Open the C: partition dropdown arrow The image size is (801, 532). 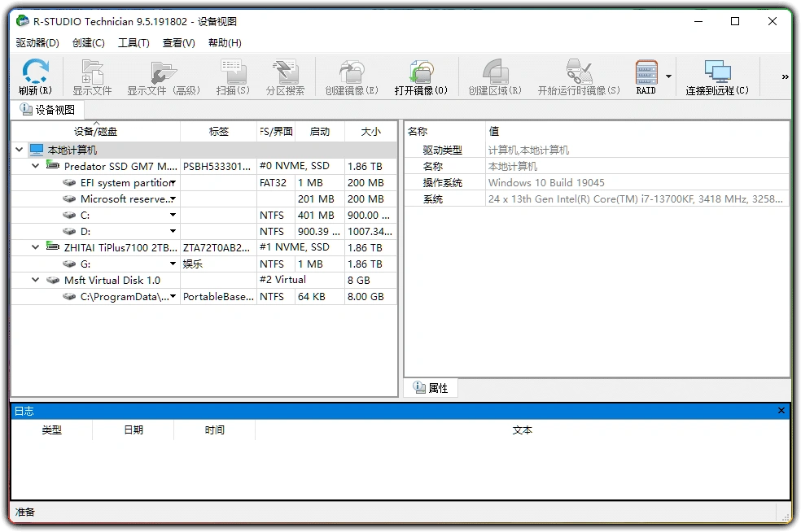coord(173,215)
